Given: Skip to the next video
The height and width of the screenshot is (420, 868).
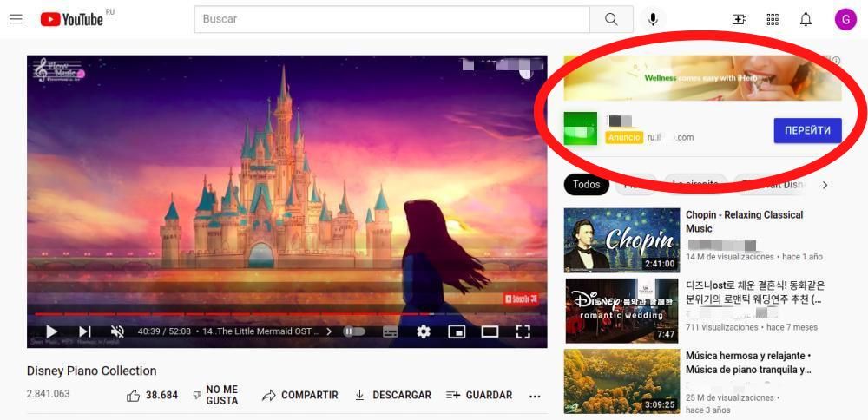Looking at the screenshot, I should [x=85, y=331].
